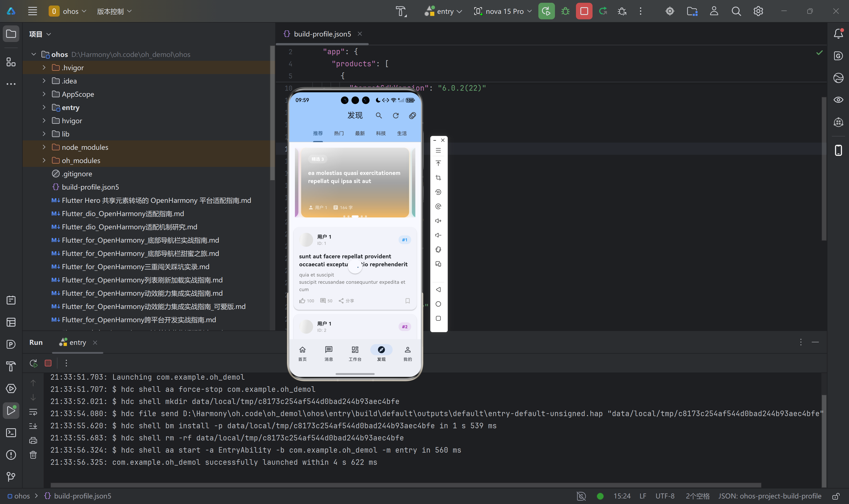This screenshot has height=504, width=849.
Task: Toggle soft-wrap in the run console
Action: coord(33,412)
